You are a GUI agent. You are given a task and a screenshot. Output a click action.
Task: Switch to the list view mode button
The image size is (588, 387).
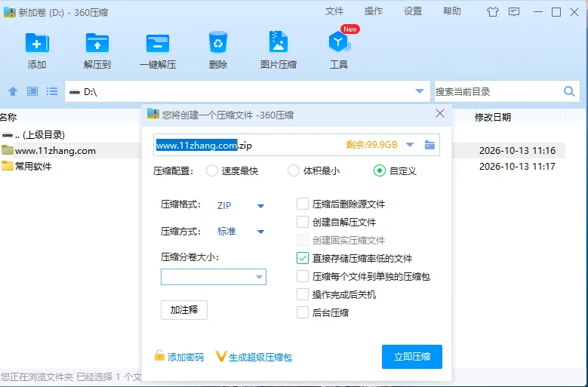tap(52, 91)
